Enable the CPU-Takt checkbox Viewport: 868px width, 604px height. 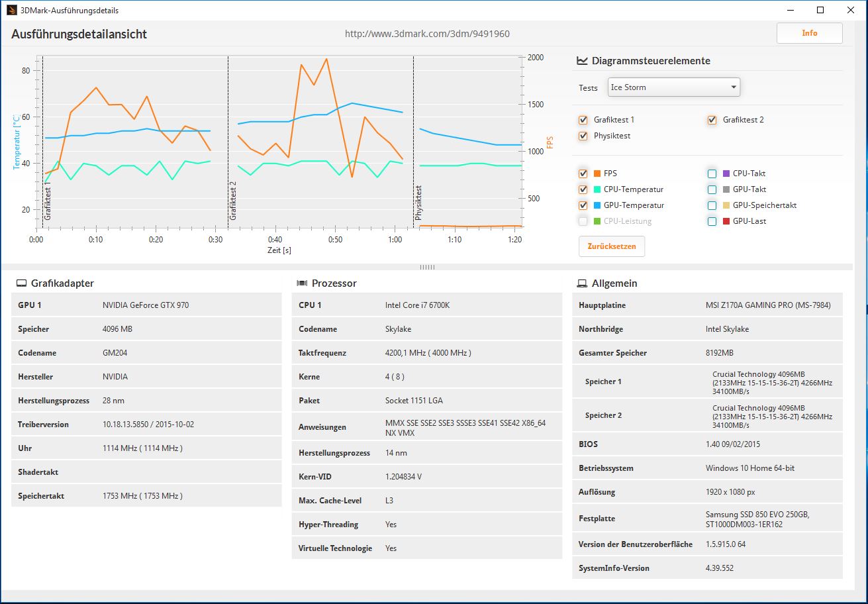point(712,174)
